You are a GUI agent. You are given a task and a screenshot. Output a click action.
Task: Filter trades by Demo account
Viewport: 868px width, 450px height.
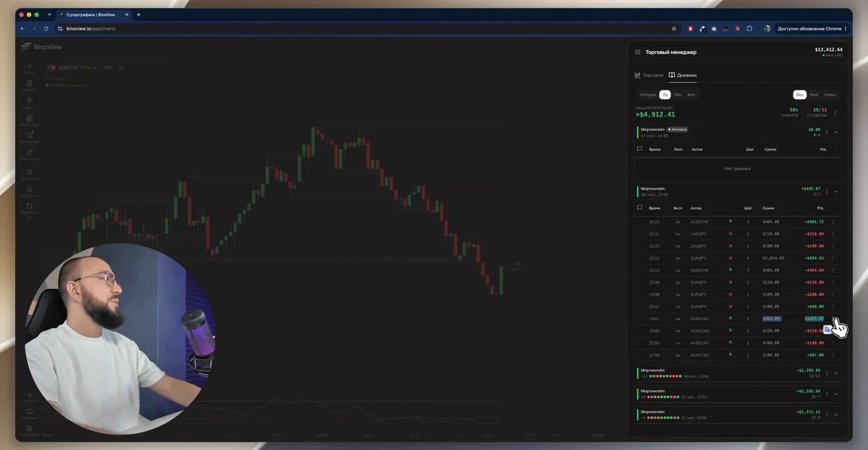[x=830, y=95]
